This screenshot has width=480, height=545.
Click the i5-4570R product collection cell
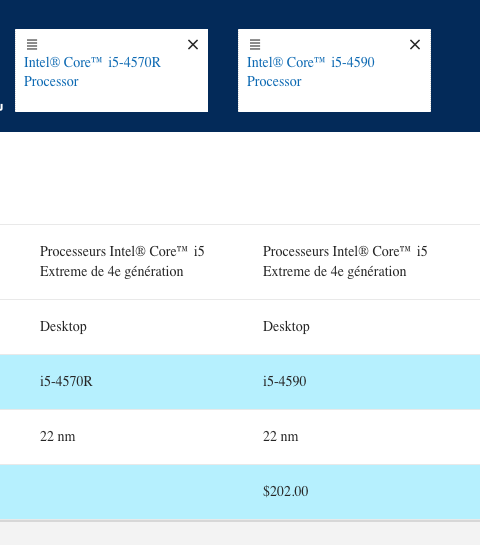(122, 261)
